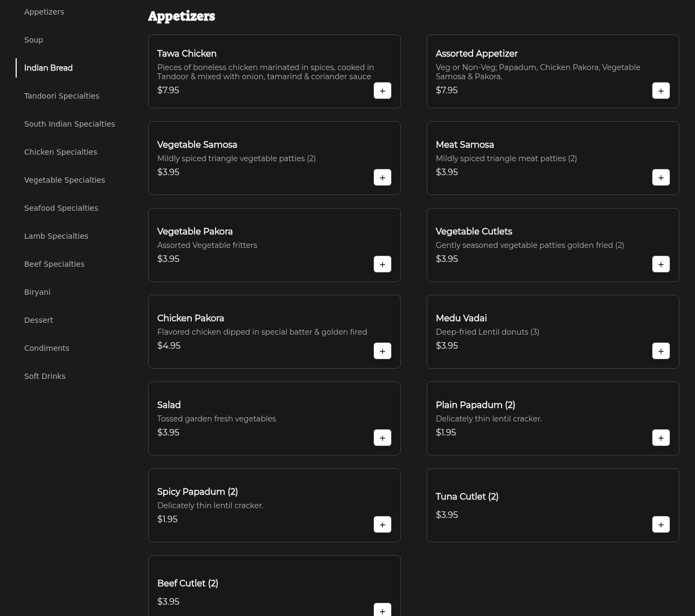Add Assorted Appetizer using its plus button

click(x=661, y=91)
